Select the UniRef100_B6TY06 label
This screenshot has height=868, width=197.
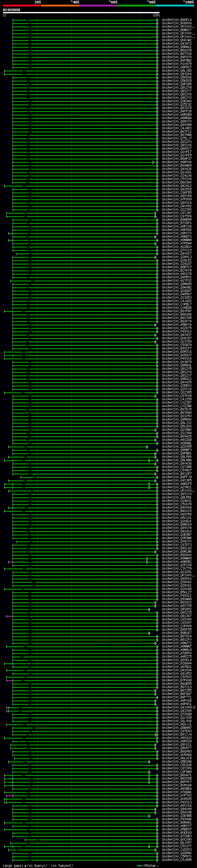pos(177,54)
